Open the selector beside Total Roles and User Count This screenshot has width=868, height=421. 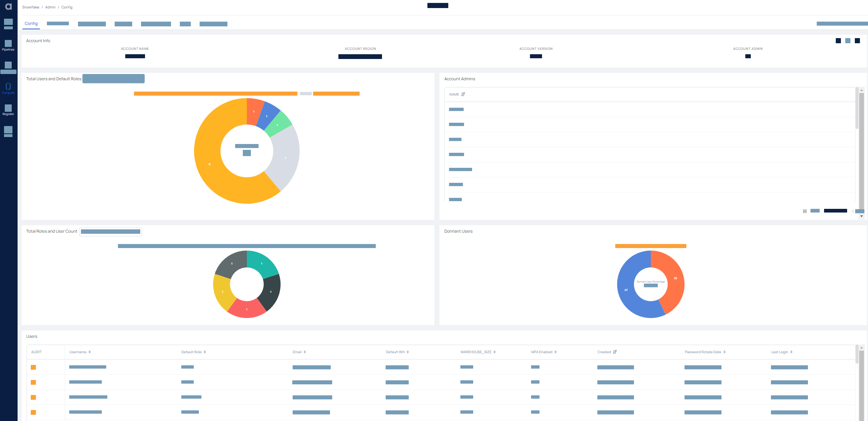click(110, 231)
